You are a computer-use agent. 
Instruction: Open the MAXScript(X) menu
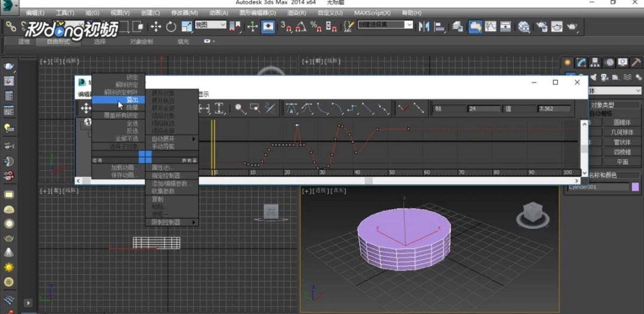coord(372,13)
